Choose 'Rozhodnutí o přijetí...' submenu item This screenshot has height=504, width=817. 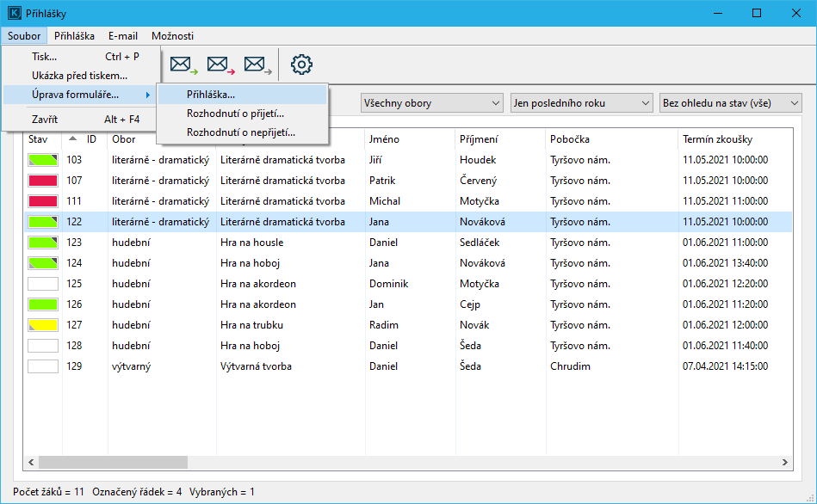pyautogui.click(x=235, y=114)
